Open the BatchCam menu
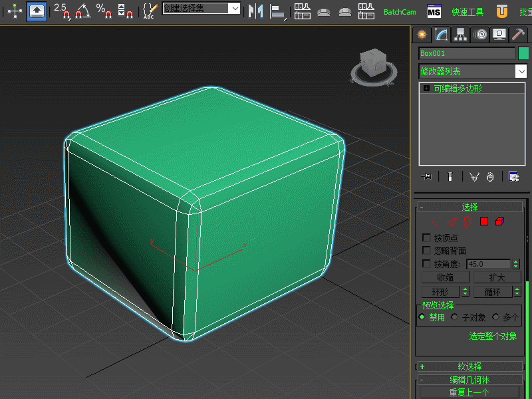The width and height of the screenshot is (532, 399). coord(400,12)
